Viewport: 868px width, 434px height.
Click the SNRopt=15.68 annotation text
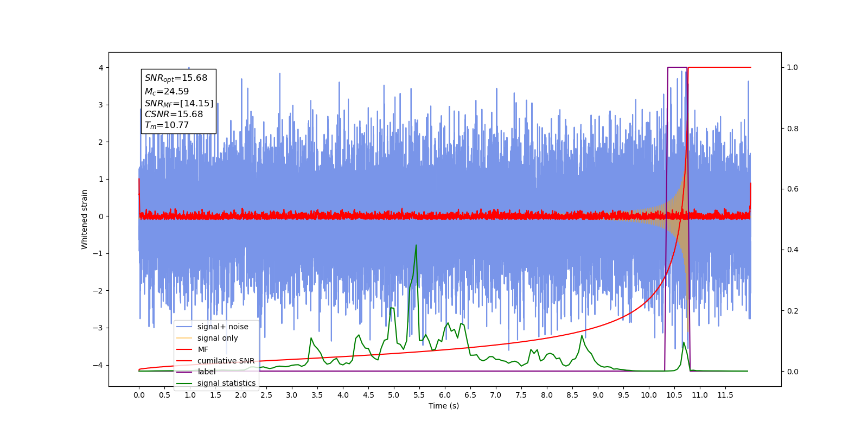(x=176, y=78)
